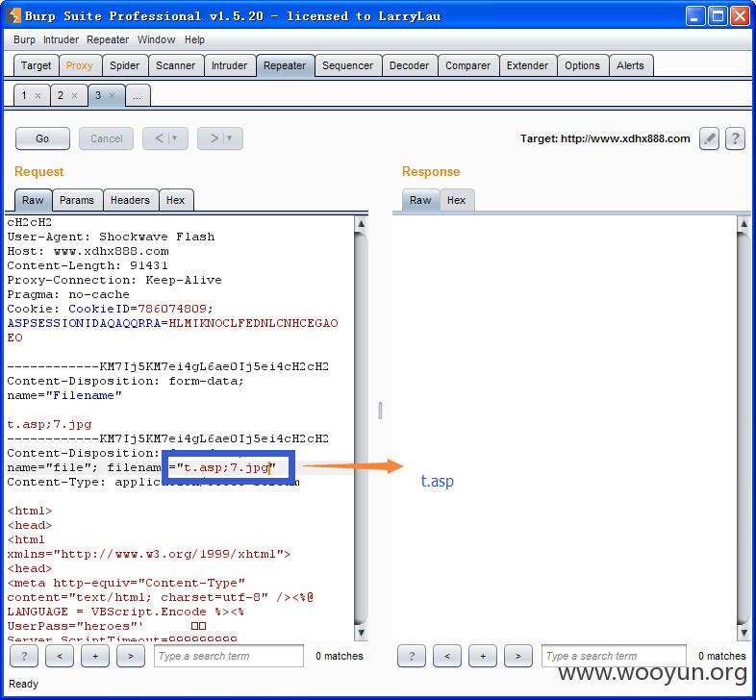The height and width of the screenshot is (700, 756).
Task: Switch to the Comparer tab
Action: pyautogui.click(x=467, y=65)
